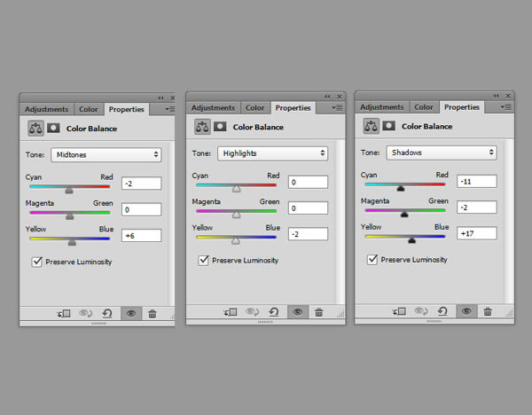
Task: Open panel flyout menu in Shadows panel
Action: (x=506, y=107)
